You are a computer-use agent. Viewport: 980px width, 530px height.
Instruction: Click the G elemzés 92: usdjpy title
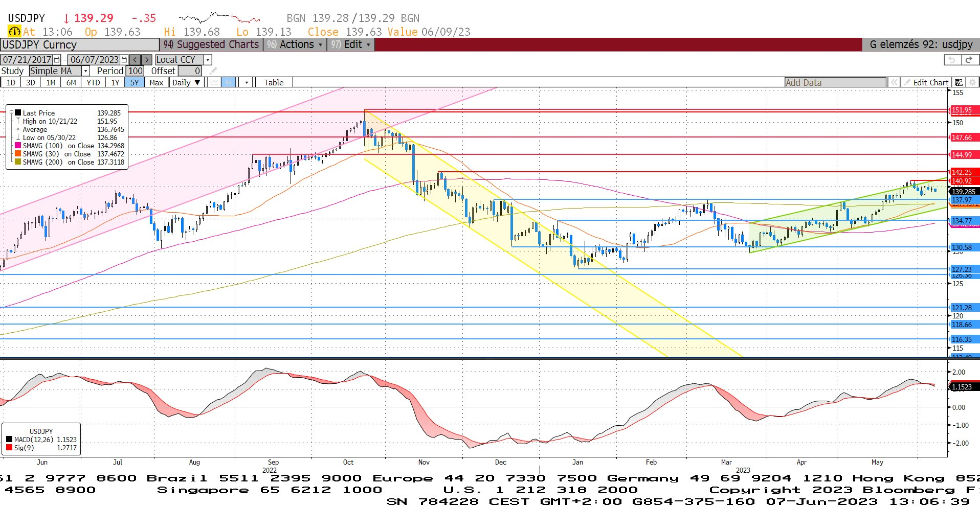point(921,44)
